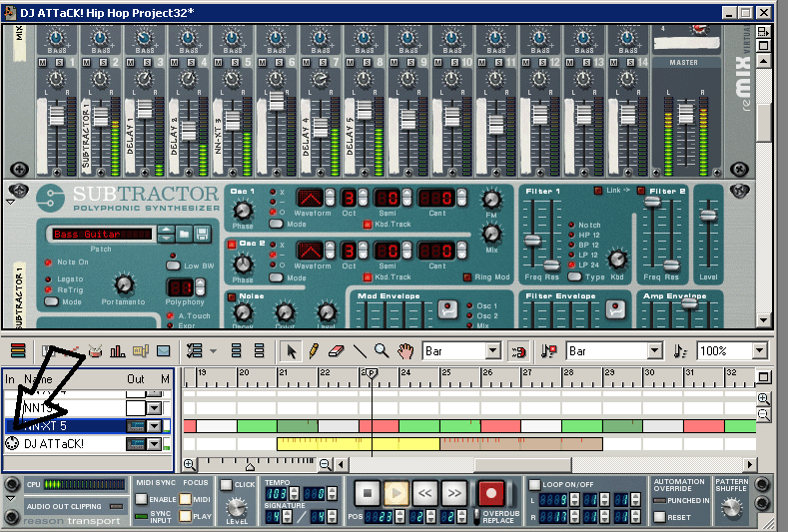
Task: Toggle Loop On/Off
Action: 534,485
